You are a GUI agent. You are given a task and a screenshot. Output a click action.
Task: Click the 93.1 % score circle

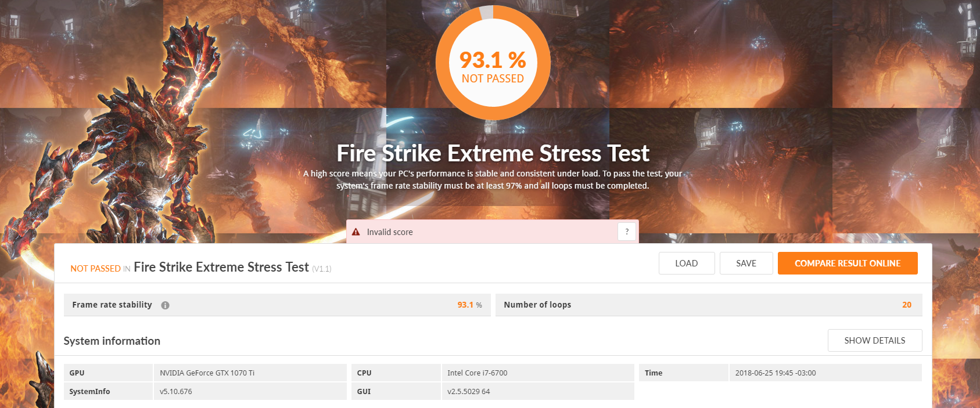[493, 63]
